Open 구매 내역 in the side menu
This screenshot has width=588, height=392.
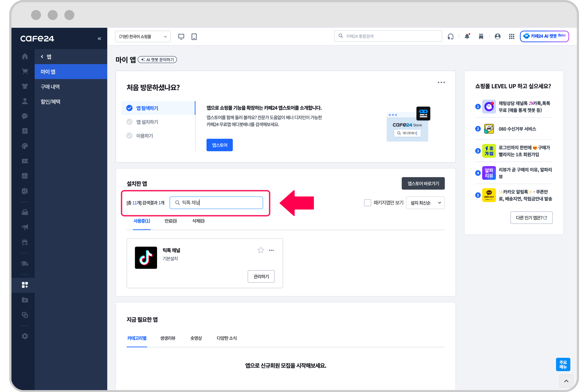pos(71,87)
